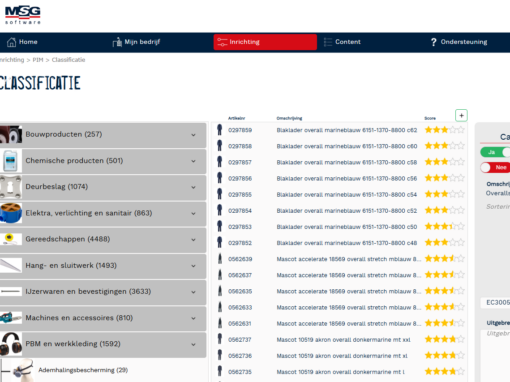510x382 pixels.
Task: Click Chemische producten bottle thumbnail
Action: (x=11, y=161)
